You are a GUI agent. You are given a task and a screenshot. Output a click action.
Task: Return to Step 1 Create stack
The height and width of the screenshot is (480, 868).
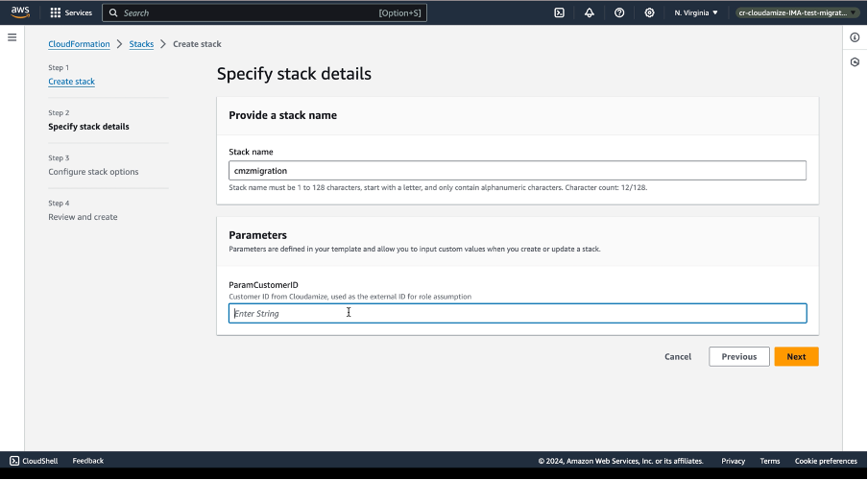[x=71, y=82]
